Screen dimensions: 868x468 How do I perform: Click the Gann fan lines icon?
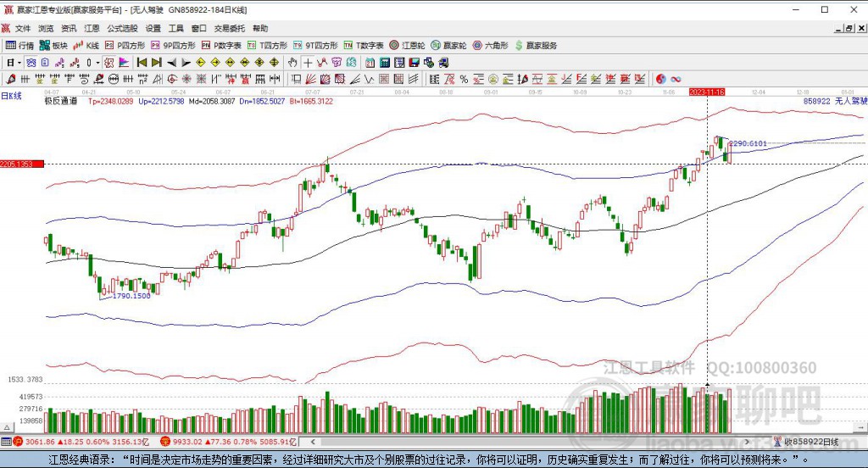click(x=311, y=79)
